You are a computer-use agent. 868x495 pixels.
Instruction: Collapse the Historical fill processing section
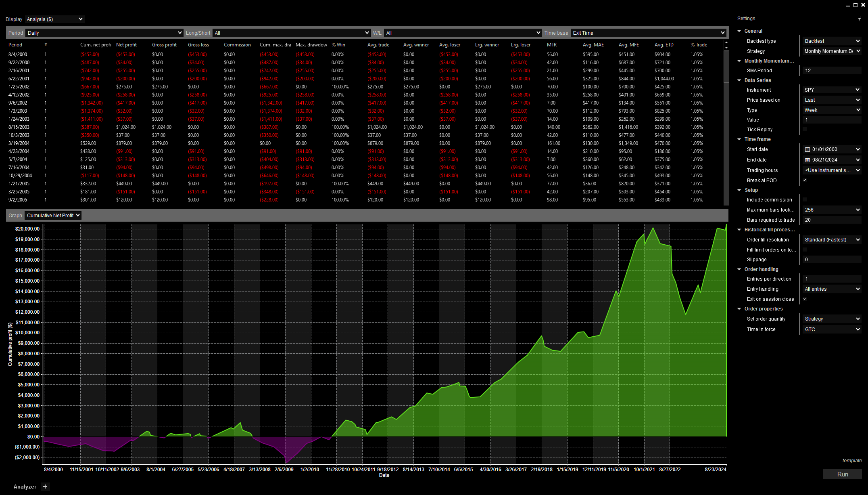[739, 230]
